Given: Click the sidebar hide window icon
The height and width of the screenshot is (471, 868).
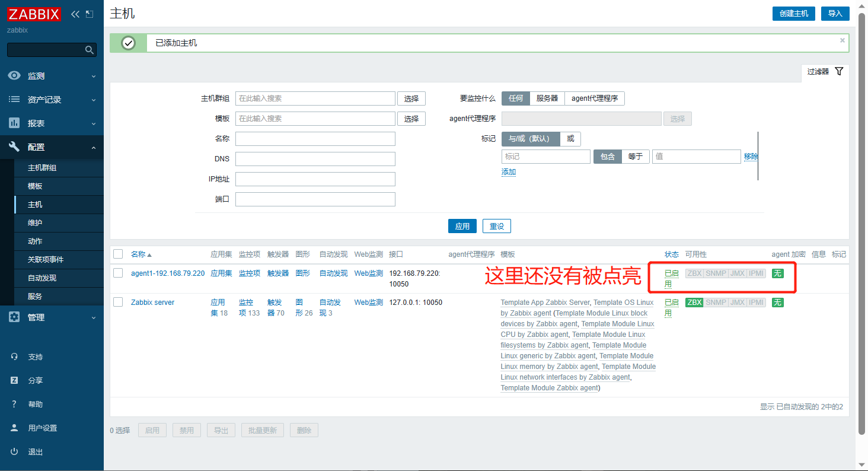Looking at the screenshot, I should coord(90,14).
